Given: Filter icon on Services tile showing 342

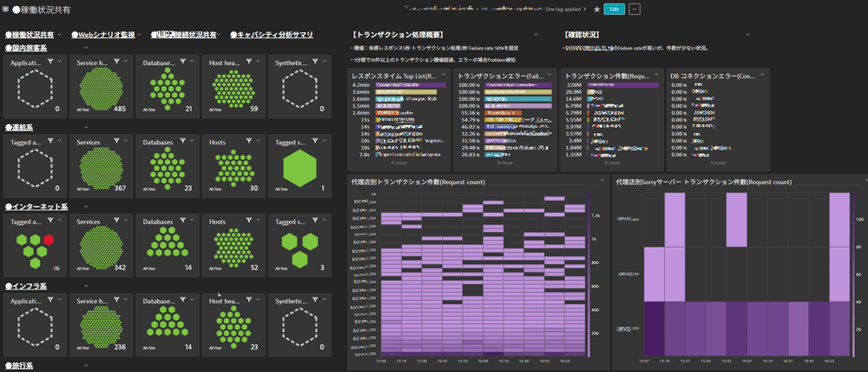Looking at the screenshot, I should click(116, 222).
